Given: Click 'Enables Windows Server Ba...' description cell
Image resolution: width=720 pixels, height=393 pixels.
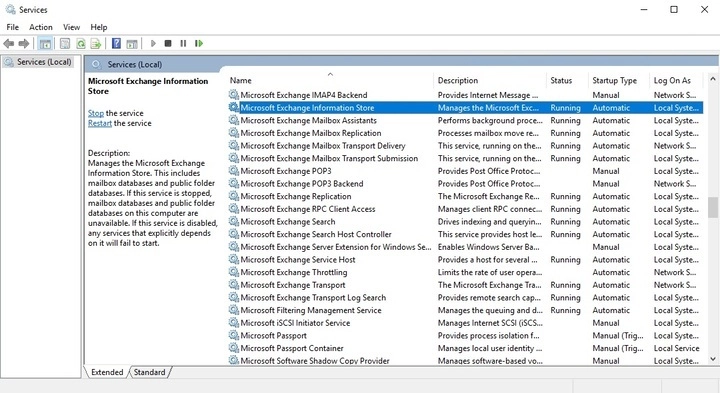Looking at the screenshot, I should click(489, 247).
